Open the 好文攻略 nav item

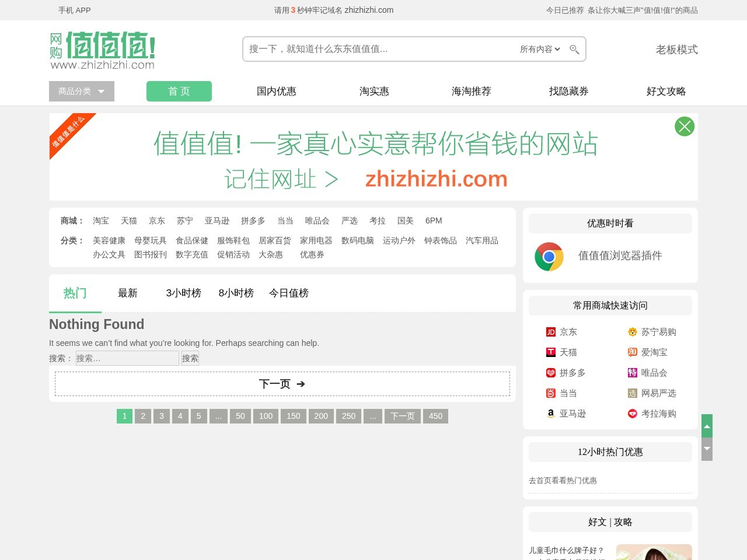666,92
